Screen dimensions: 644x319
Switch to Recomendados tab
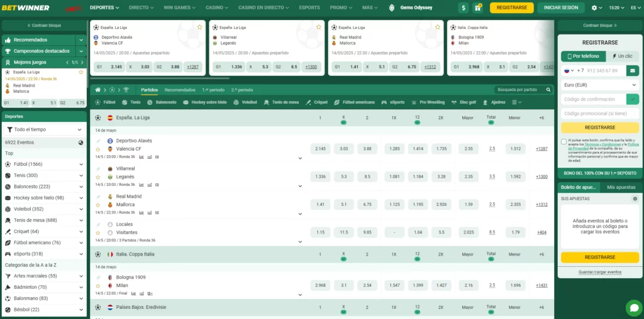pyautogui.click(x=180, y=90)
